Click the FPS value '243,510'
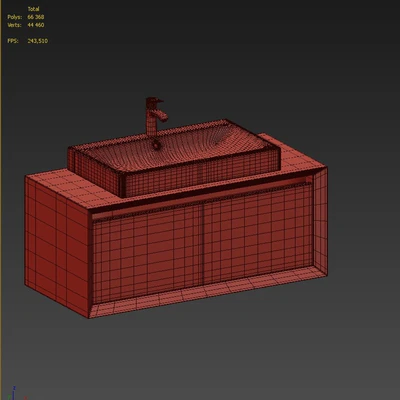The height and width of the screenshot is (400, 400). point(38,41)
